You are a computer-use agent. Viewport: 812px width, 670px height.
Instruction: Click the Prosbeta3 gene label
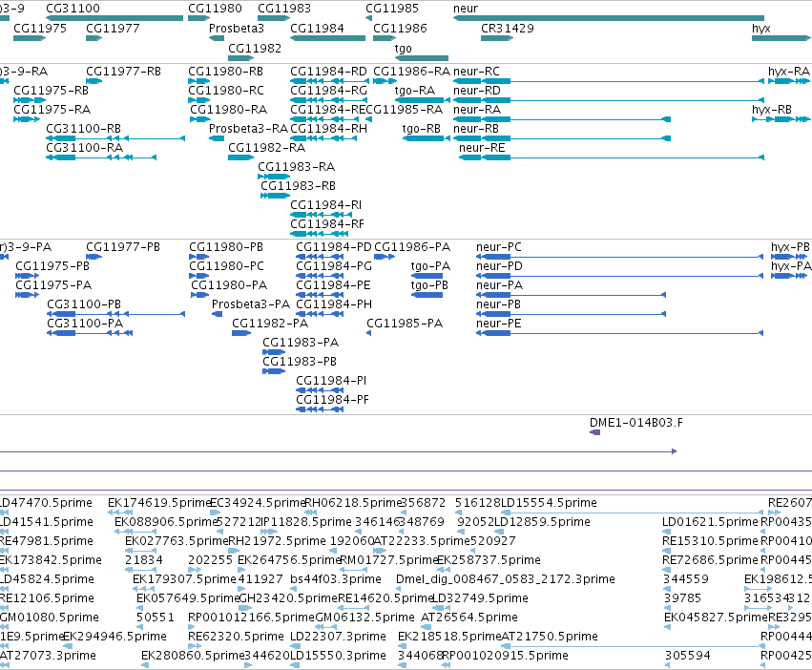(236, 28)
